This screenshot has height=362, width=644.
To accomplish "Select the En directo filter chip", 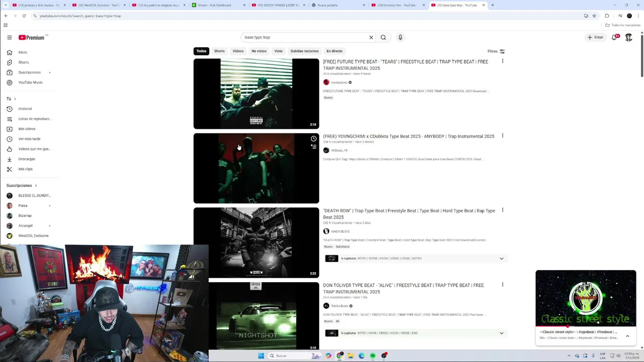I will click(335, 51).
